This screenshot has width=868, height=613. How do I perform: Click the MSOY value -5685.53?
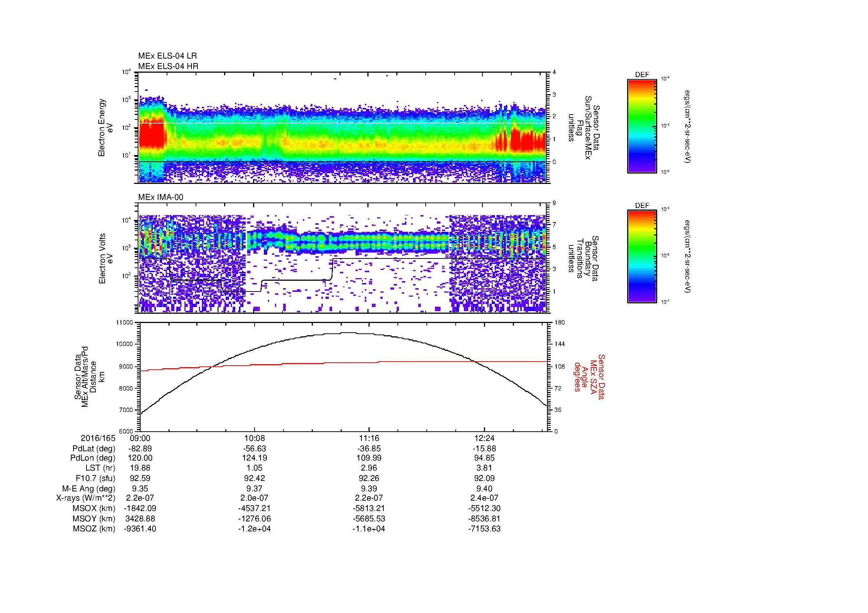pyautogui.click(x=369, y=519)
